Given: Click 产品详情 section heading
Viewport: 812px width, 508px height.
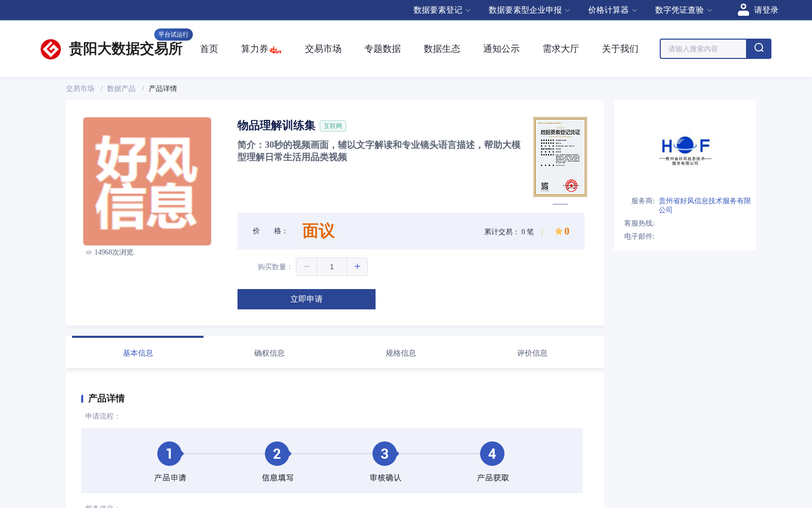Looking at the screenshot, I should click(x=107, y=398).
